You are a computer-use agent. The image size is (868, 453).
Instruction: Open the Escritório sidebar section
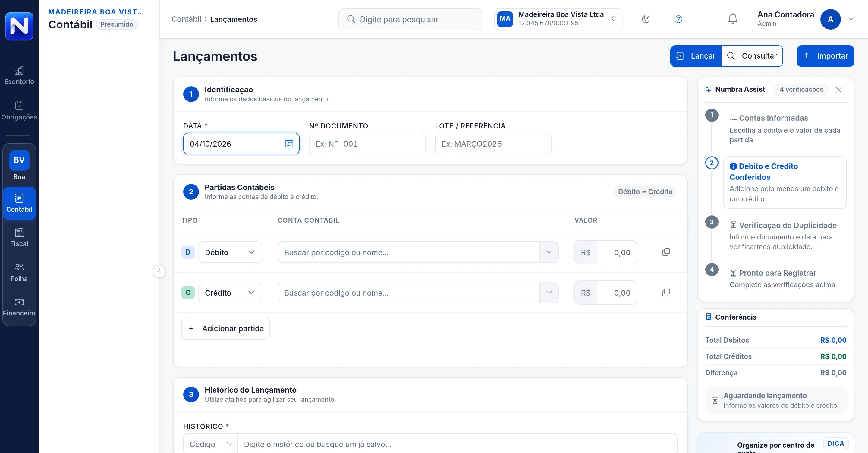[19, 75]
